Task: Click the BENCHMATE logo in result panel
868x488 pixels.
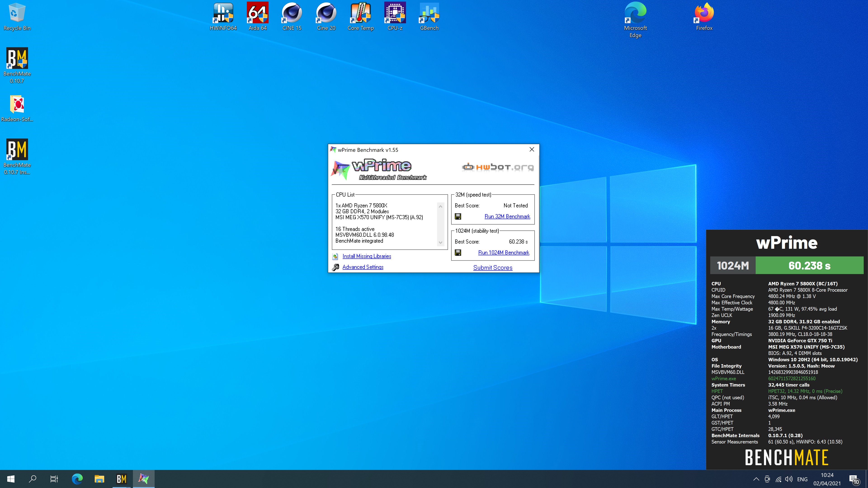Action: tap(786, 457)
